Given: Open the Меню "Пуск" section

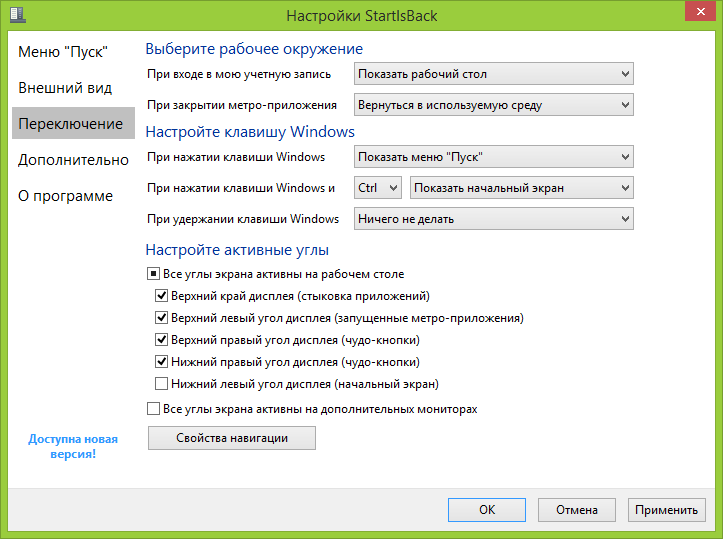Looking at the screenshot, I should (63, 52).
